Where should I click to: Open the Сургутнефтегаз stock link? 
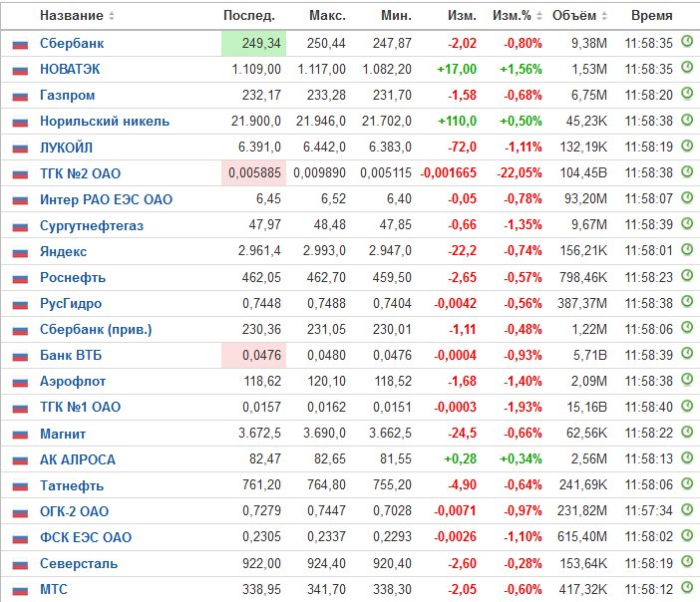click(92, 226)
